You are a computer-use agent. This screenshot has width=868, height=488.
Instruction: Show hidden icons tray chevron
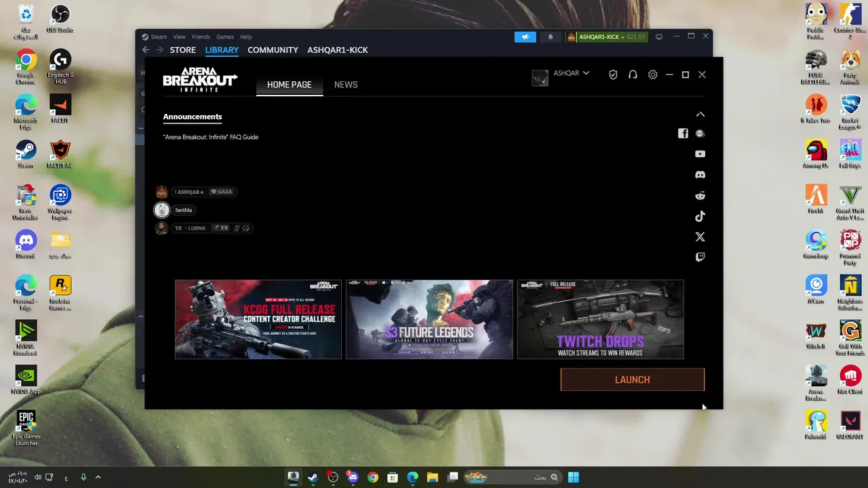[x=98, y=477]
